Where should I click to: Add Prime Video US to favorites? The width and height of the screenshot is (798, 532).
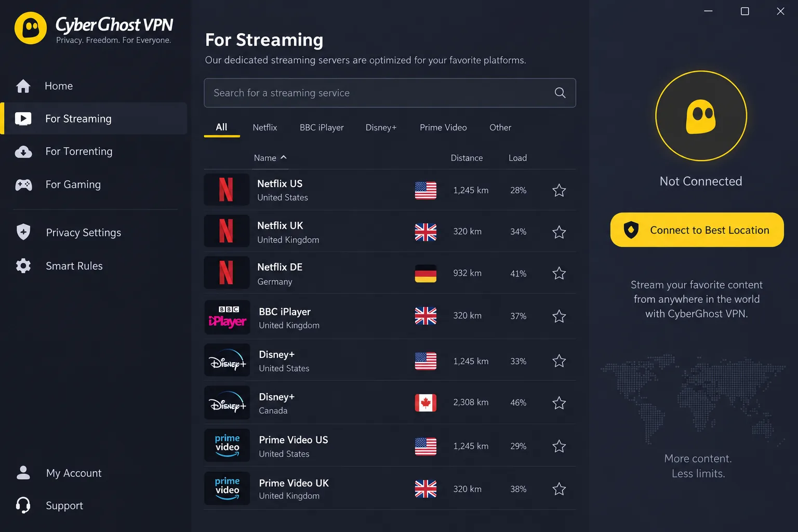[x=559, y=446]
